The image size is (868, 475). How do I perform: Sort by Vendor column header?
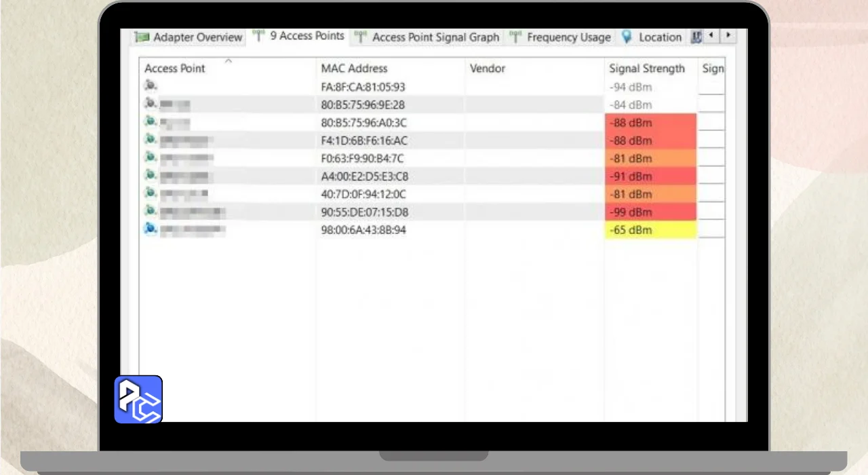pyautogui.click(x=534, y=69)
